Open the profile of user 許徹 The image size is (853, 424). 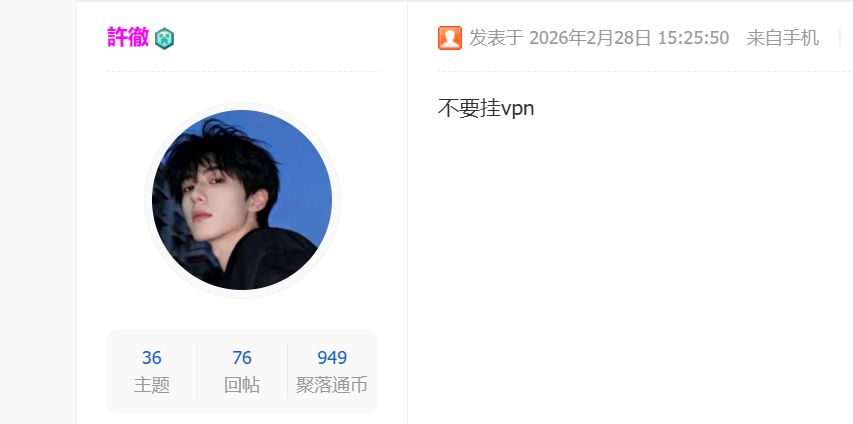128,38
